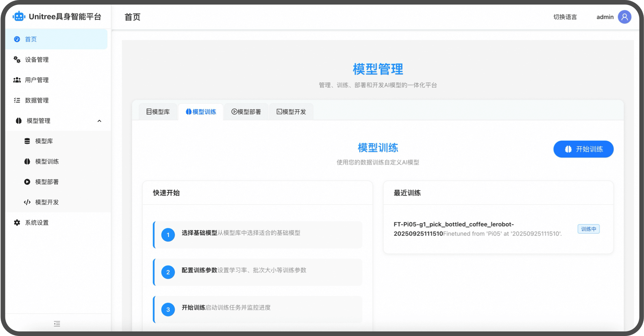Click the 用户管理 people icon
Screen dimensions: 644x336
tap(17, 80)
